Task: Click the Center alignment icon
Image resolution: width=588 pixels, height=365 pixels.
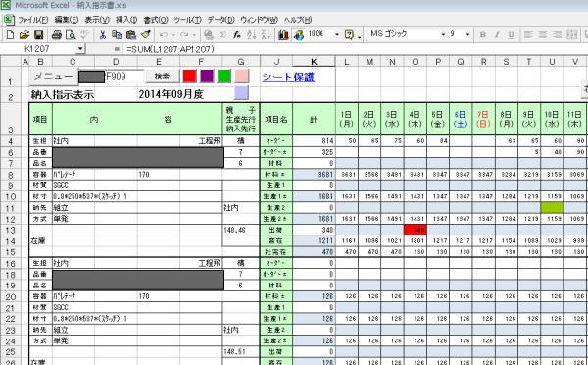Action: tap(543, 35)
